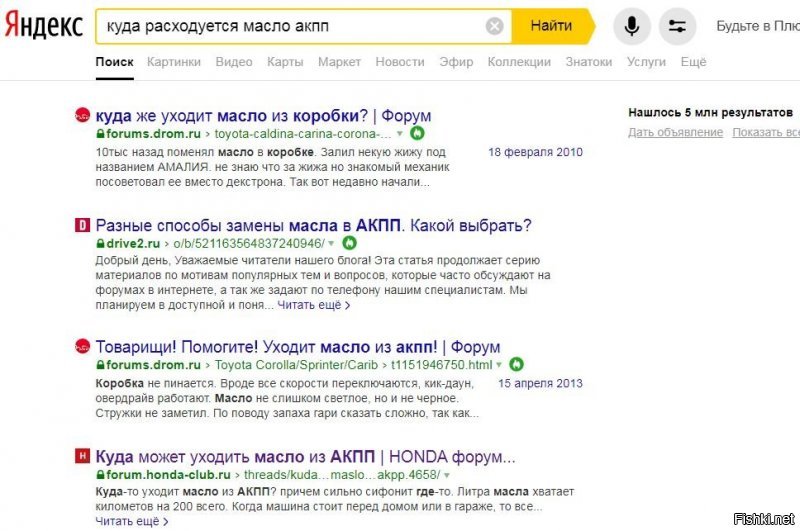Open the Карты tab
This screenshot has height=531, width=800.
[285, 62]
